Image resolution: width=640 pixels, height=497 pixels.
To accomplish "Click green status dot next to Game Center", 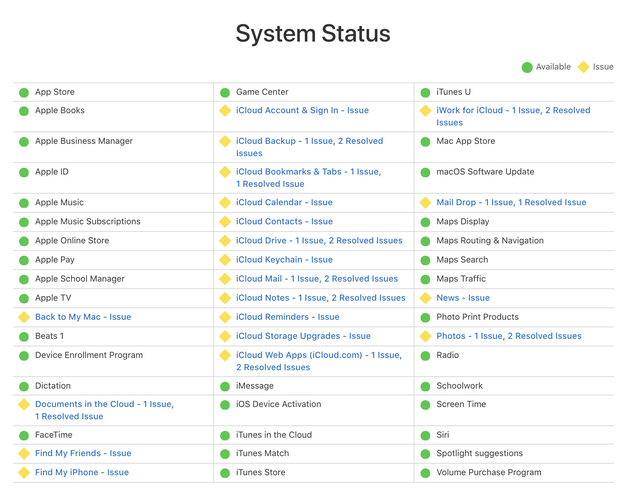I will (225, 93).
